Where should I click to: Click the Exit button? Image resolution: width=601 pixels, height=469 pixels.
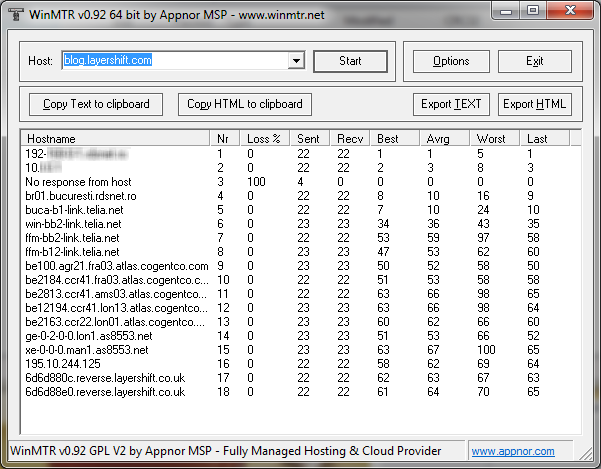pos(535,61)
